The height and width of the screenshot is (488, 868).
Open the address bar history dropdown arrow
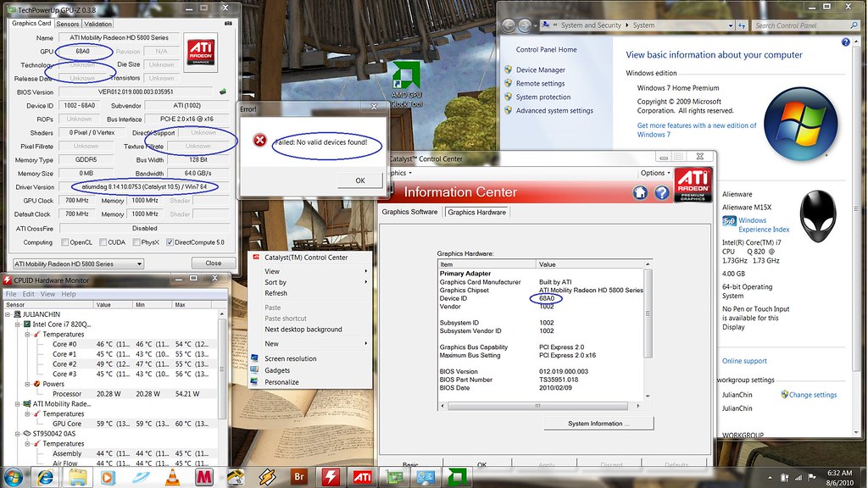click(731, 25)
